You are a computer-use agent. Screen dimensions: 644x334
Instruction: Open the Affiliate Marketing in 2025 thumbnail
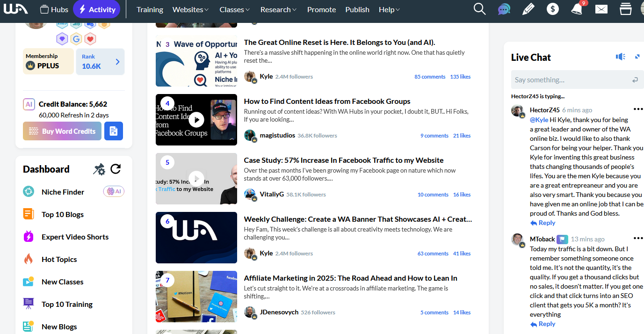point(196,297)
